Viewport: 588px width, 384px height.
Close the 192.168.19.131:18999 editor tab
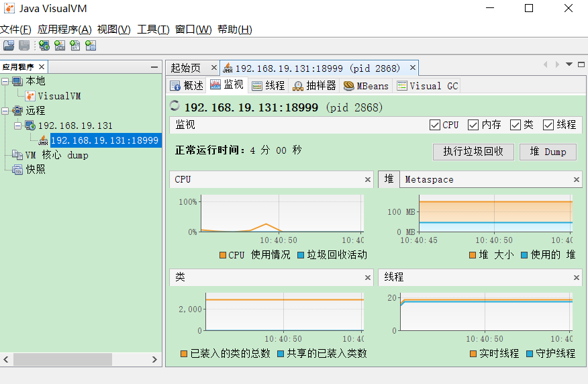click(x=413, y=68)
